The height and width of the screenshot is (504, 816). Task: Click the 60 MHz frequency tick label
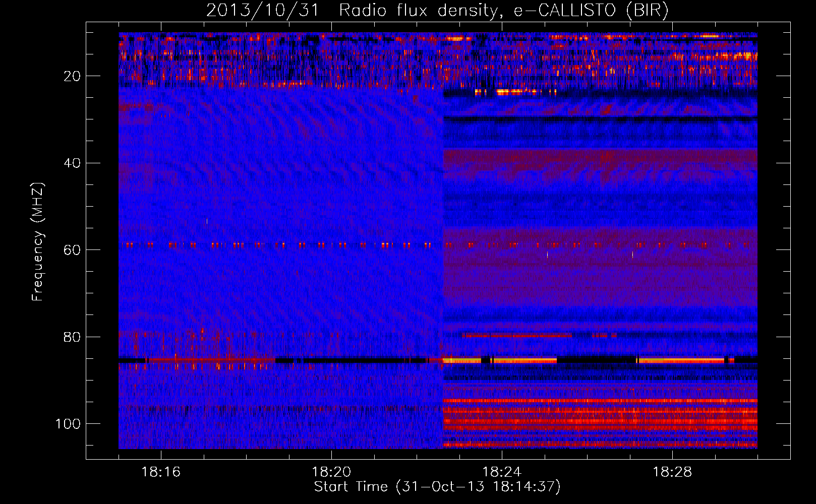tap(72, 250)
